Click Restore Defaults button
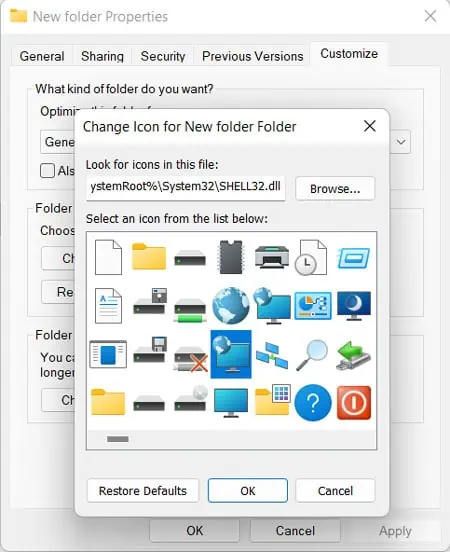Viewport: 450px width, 552px height. point(143,490)
